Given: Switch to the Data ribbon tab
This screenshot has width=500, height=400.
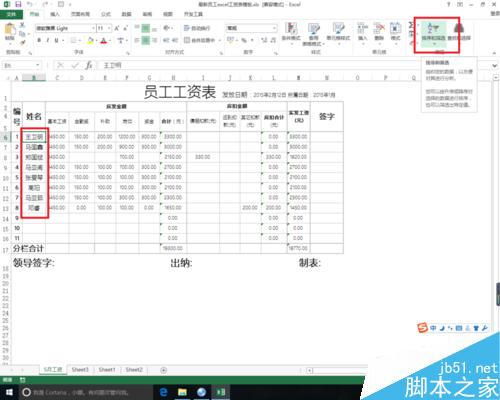Looking at the screenshot, I should pyautogui.click(x=126, y=14).
